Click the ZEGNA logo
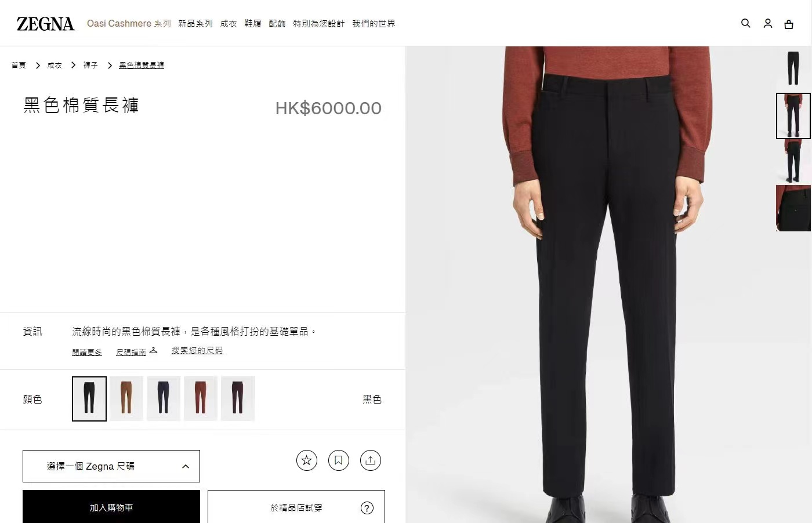 (x=45, y=24)
